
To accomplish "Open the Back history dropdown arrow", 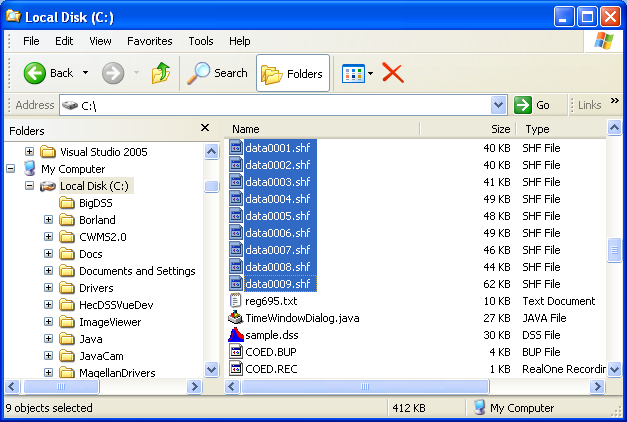I will point(86,73).
